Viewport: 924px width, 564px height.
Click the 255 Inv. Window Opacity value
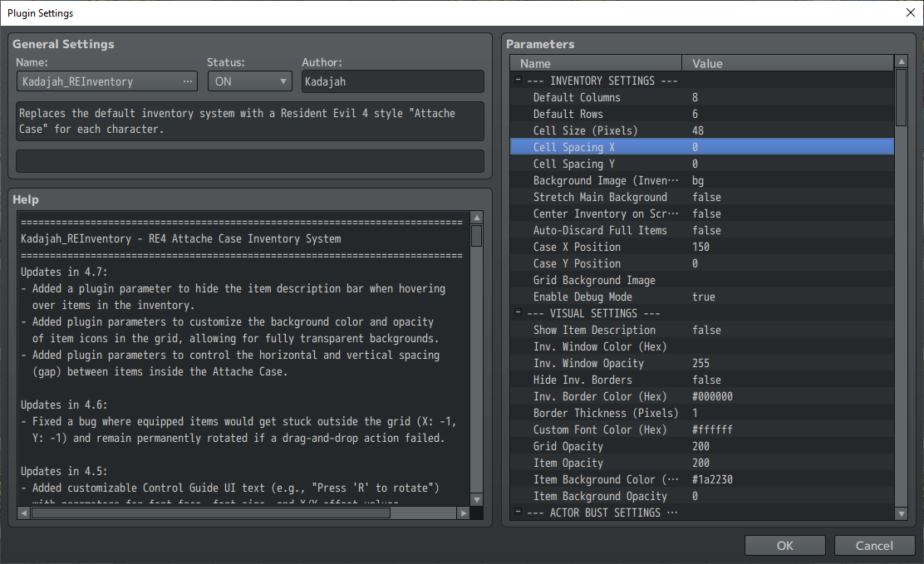(700, 363)
